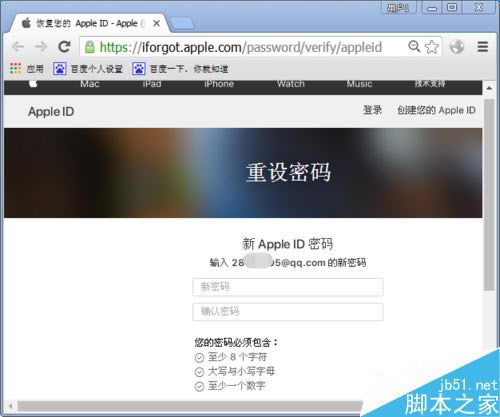Click the scroll up arrow
This screenshot has height=417, width=500.
click(489, 88)
